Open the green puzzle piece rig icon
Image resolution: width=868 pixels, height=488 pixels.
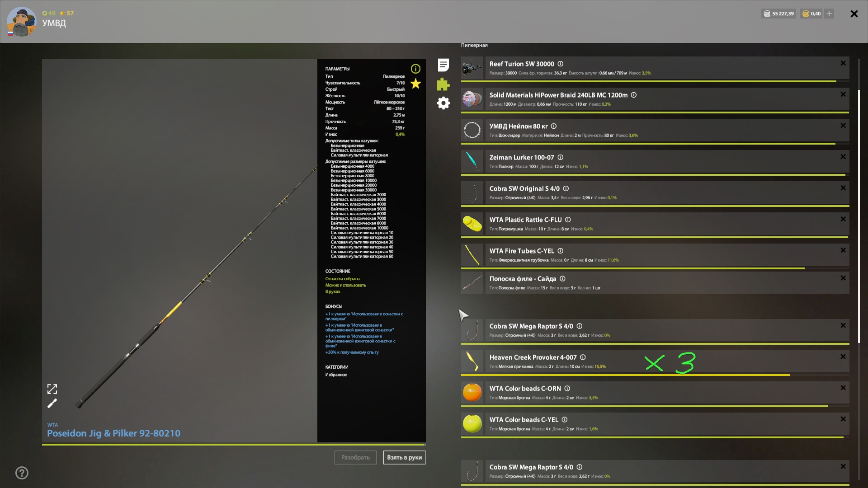pos(443,84)
